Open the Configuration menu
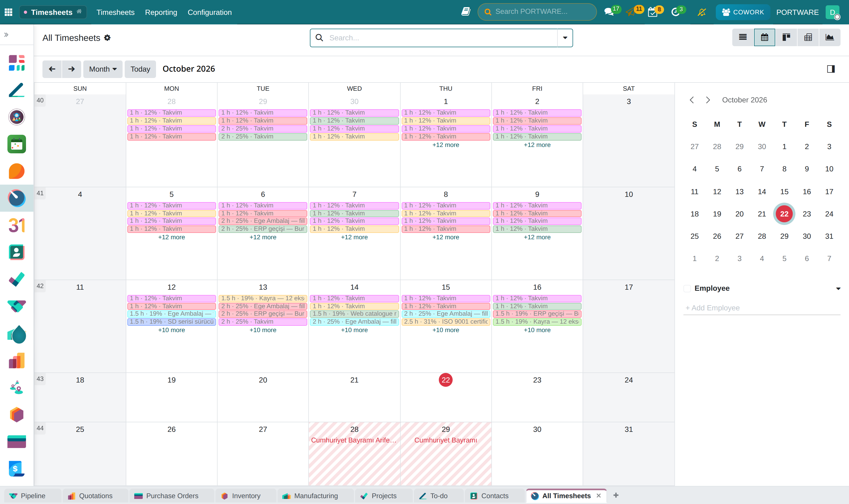The height and width of the screenshot is (504, 849). (x=210, y=12)
